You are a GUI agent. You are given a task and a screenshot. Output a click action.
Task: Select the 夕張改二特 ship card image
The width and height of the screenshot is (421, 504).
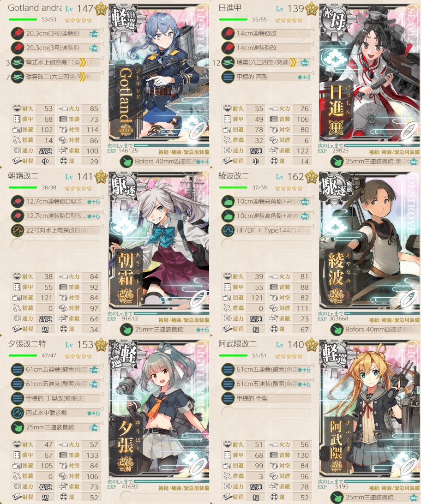pyautogui.click(x=159, y=409)
